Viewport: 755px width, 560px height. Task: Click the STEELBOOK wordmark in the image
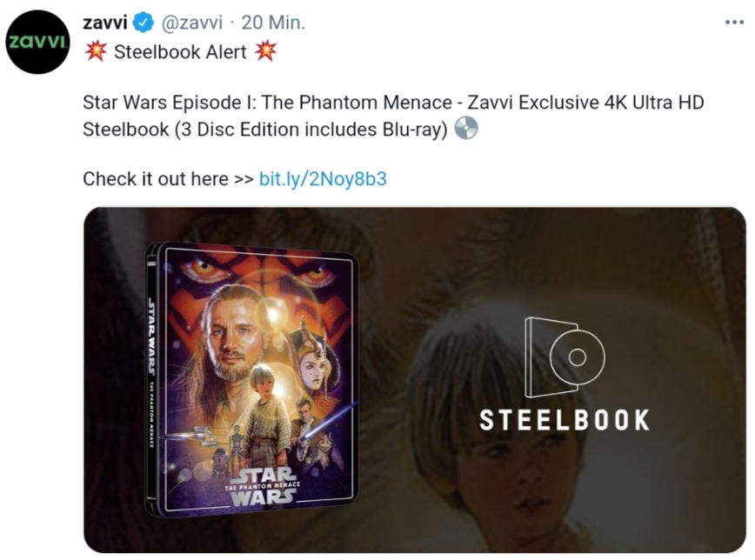tap(565, 420)
